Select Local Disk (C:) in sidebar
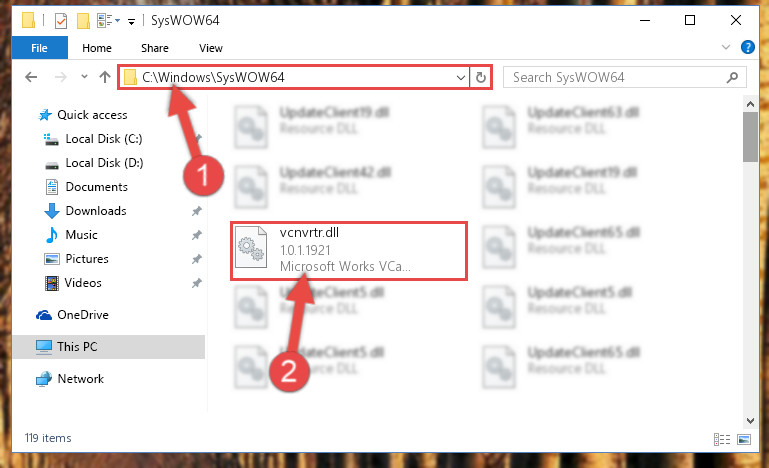 point(103,139)
